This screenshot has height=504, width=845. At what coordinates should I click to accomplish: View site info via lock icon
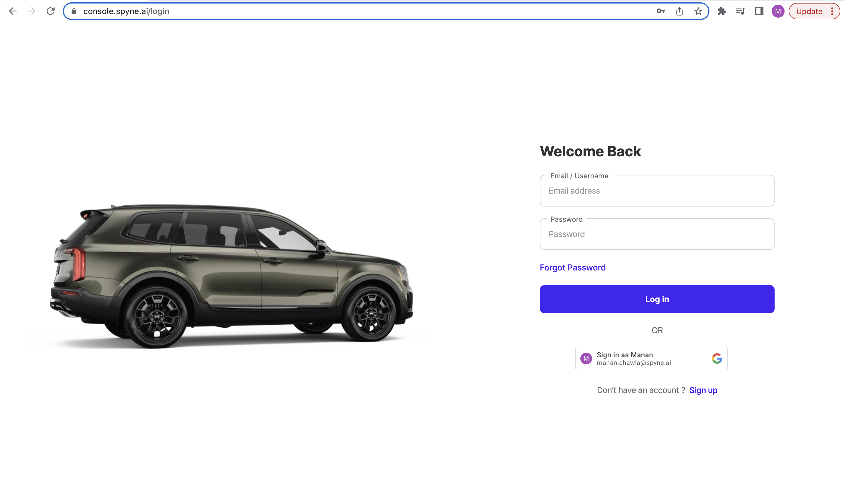point(74,11)
